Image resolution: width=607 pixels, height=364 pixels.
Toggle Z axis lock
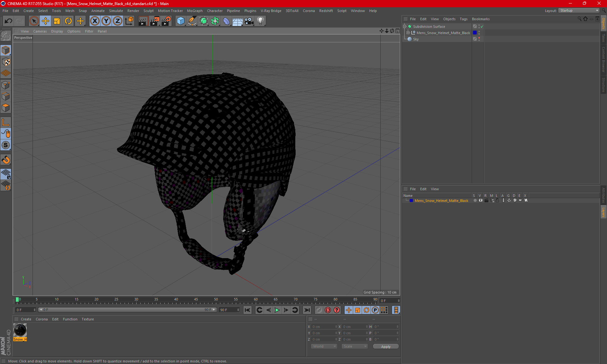(x=118, y=21)
